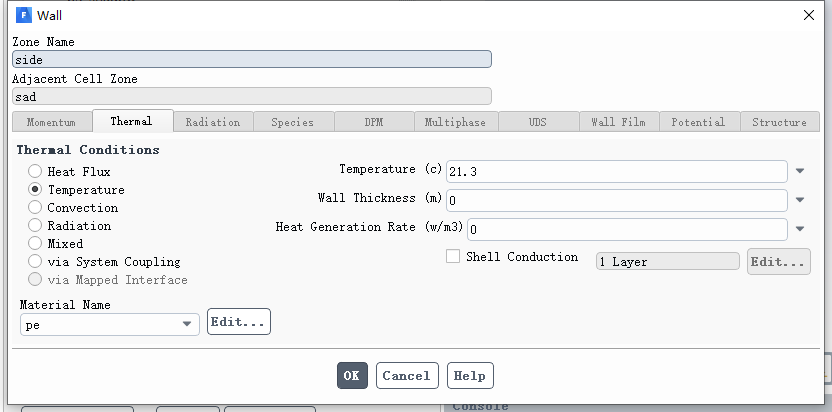
Task: Open the Material Name combo box
Action: [x=110, y=324]
